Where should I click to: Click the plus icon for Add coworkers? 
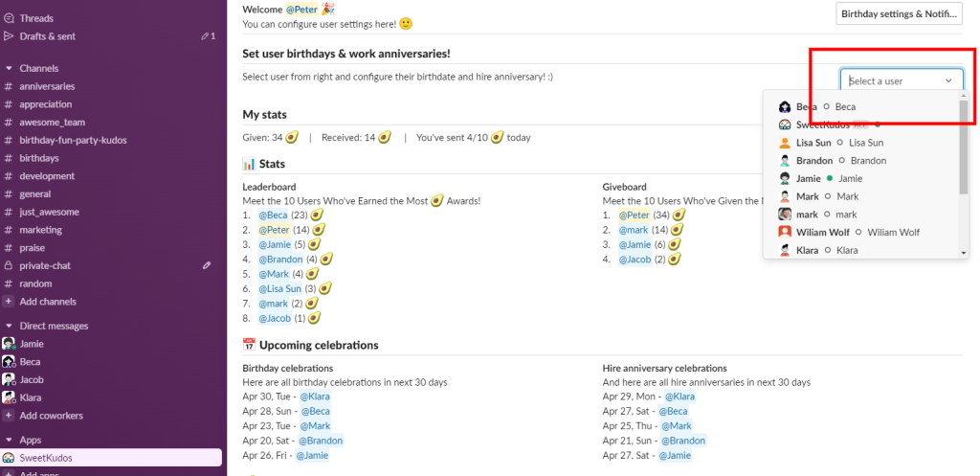[x=9, y=416]
